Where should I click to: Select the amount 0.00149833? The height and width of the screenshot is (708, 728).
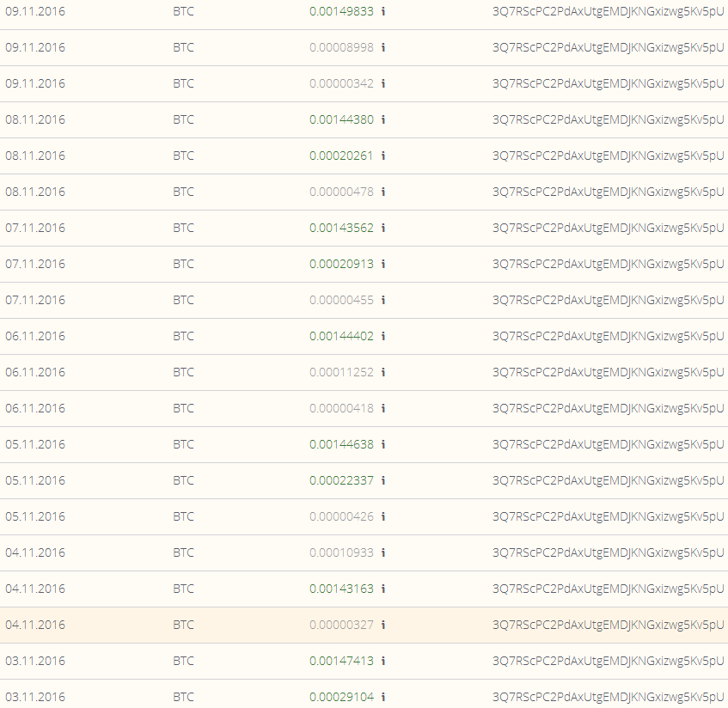[341, 12]
